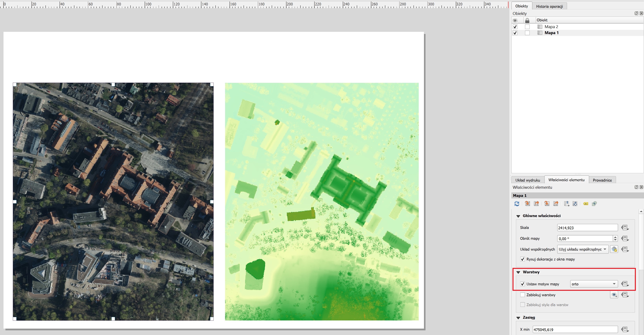This screenshot has width=644, height=335.
Task: Undock the Właściwości elementu panel
Action: click(x=636, y=187)
